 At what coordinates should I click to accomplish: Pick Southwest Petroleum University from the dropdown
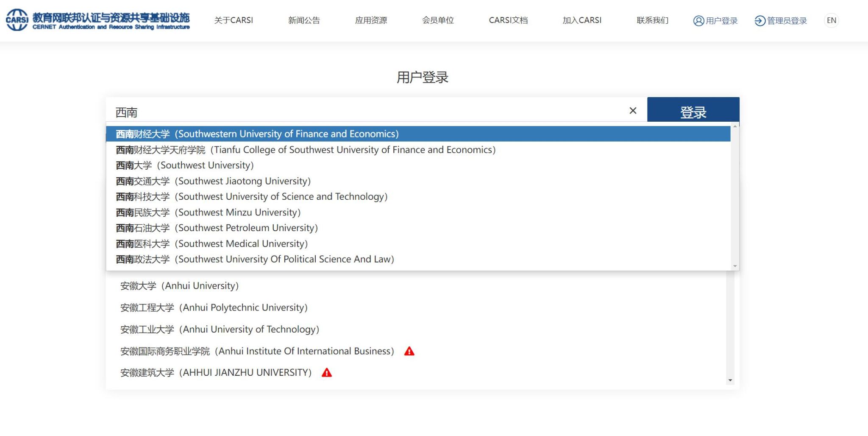coord(217,228)
